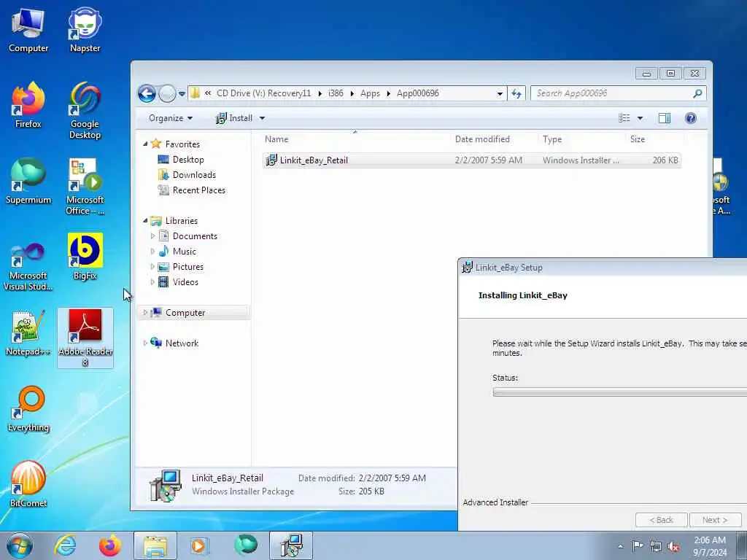Open address bar history dropdown

click(500, 93)
